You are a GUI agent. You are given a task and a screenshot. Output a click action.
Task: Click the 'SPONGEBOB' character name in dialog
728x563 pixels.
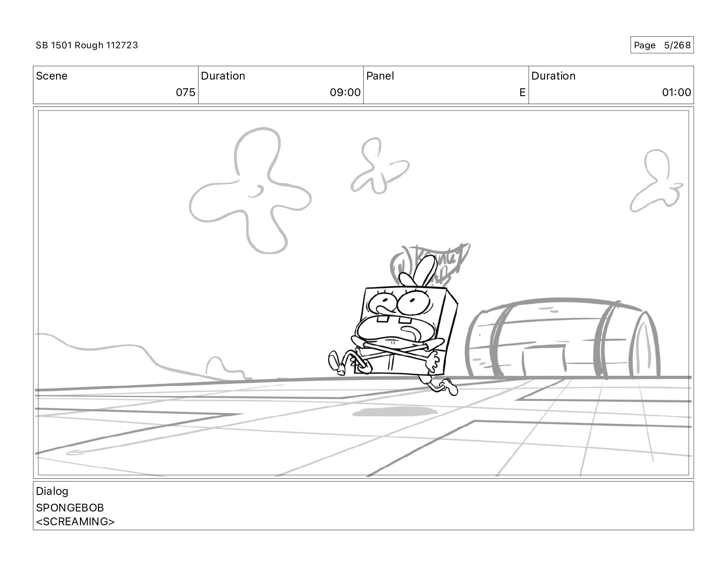click(70, 508)
